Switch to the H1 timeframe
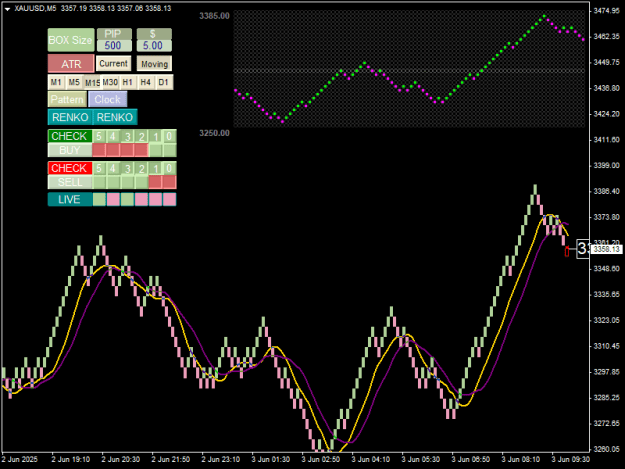 coord(128,82)
